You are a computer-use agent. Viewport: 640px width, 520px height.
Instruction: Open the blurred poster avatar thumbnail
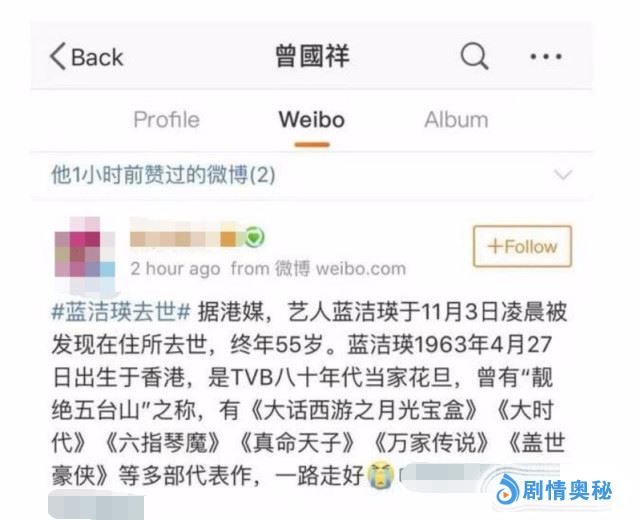pos(85,255)
